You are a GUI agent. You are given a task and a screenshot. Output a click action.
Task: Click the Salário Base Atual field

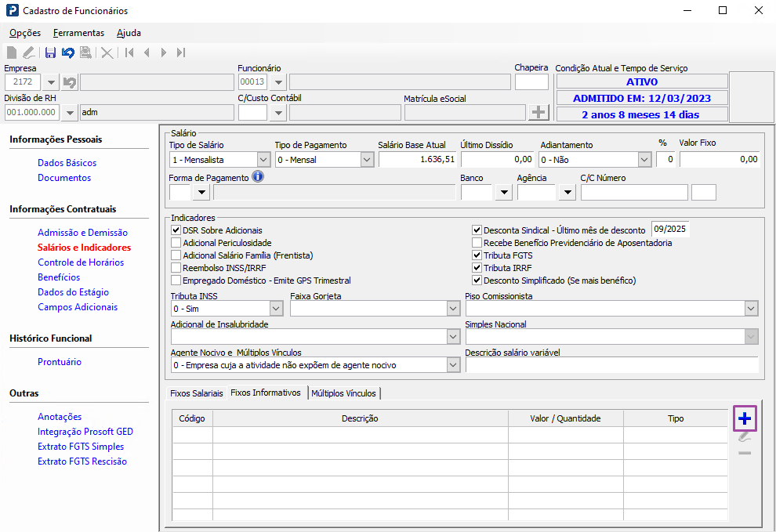pyautogui.click(x=418, y=159)
